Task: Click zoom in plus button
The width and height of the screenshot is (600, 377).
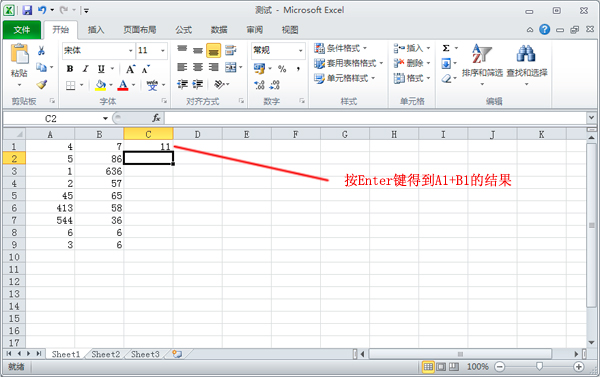Action: click(x=579, y=367)
